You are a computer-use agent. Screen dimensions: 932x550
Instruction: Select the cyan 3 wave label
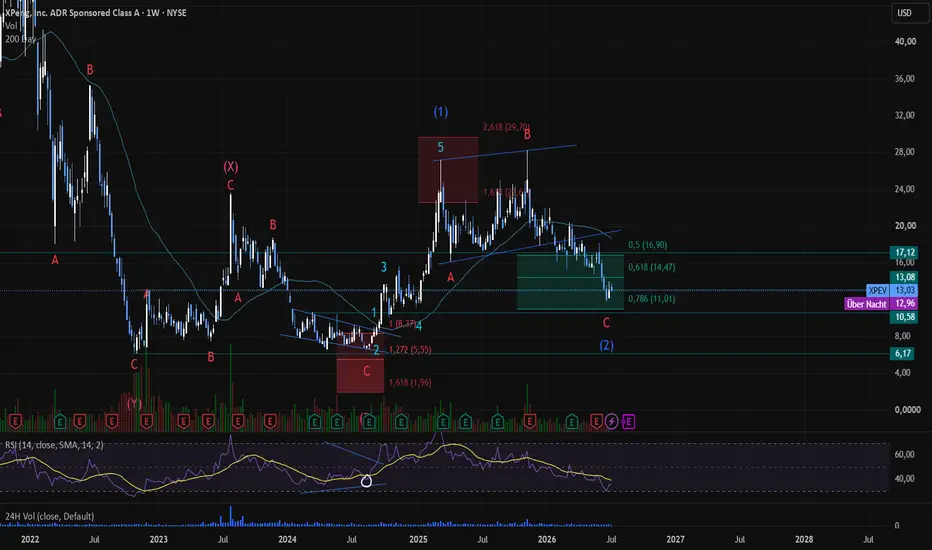click(384, 267)
